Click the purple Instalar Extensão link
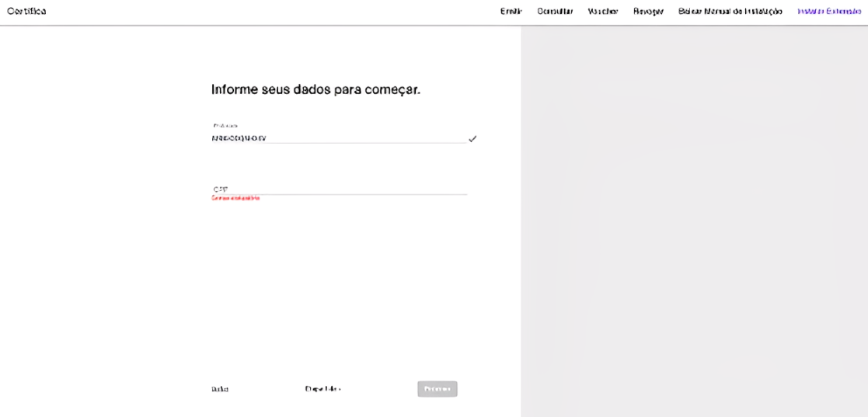This screenshot has width=868, height=417. tap(829, 12)
